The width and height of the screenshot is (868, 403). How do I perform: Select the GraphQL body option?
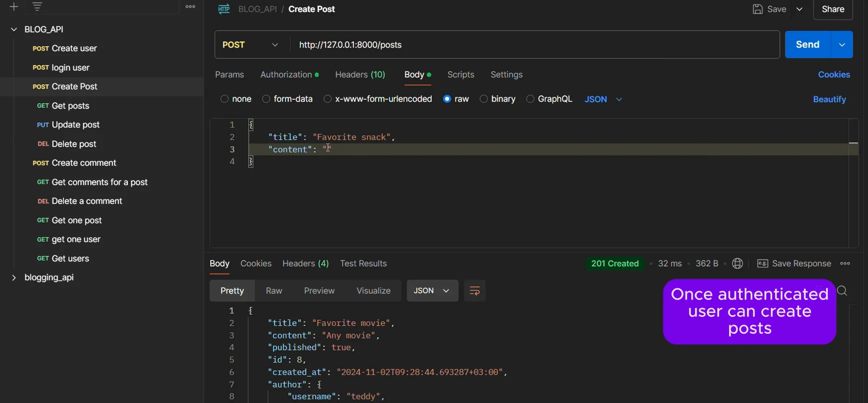point(530,99)
